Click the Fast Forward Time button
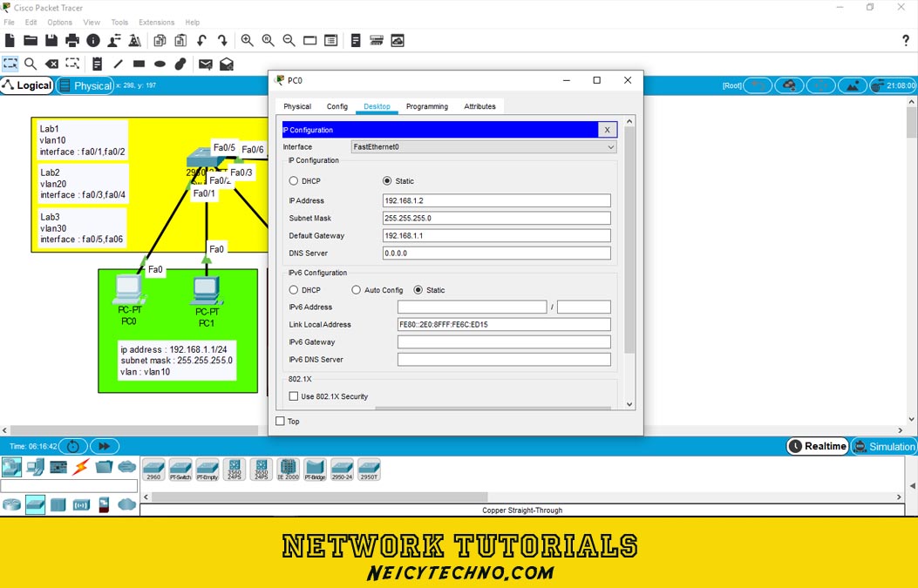 point(105,446)
